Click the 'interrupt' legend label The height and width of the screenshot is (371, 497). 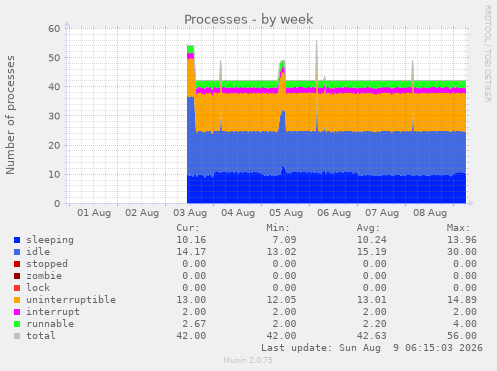click(x=53, y=312)
